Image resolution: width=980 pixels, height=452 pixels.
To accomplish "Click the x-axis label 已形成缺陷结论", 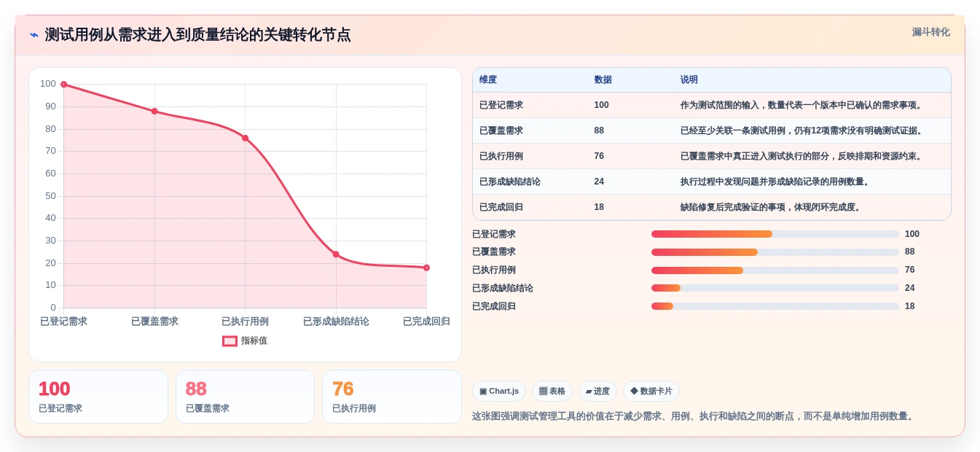I will 336,322.
